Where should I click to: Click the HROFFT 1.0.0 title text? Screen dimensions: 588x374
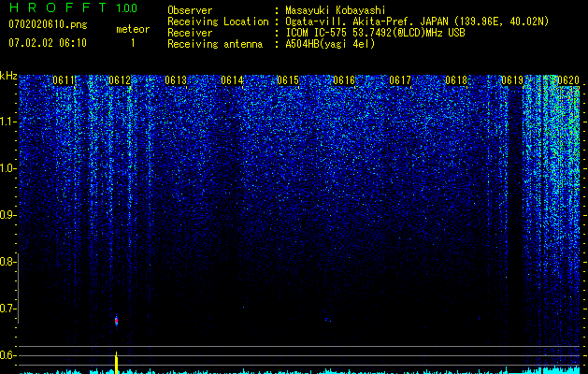[73, 7]
